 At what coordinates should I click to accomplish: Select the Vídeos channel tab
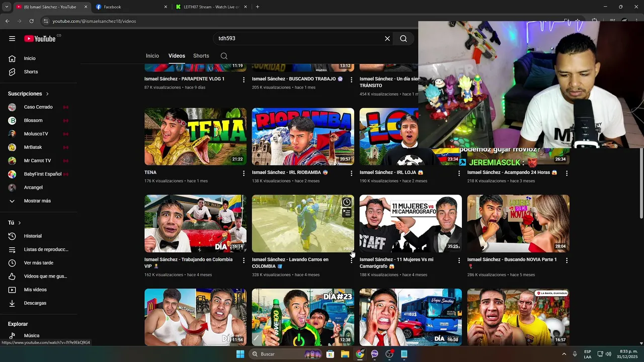tap(177, 56)
